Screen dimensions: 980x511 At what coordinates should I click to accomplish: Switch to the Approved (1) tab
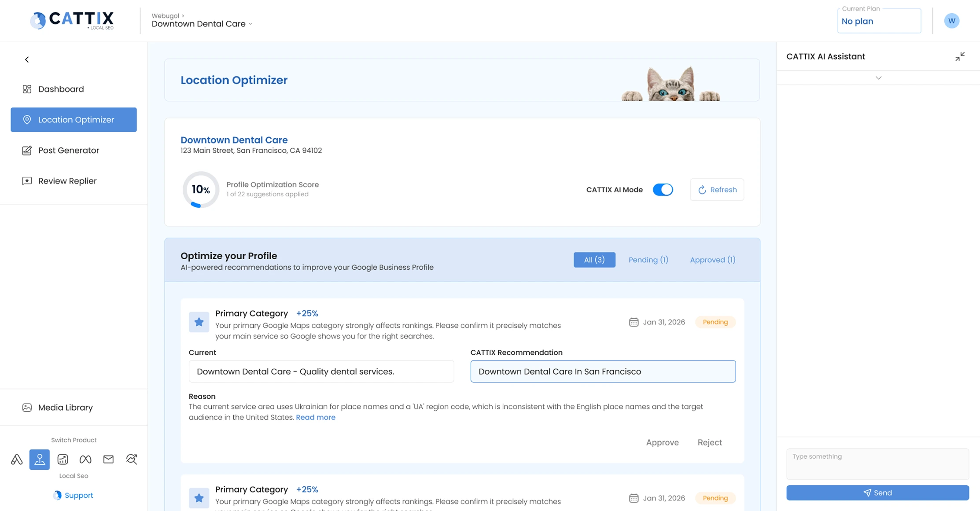712,260
